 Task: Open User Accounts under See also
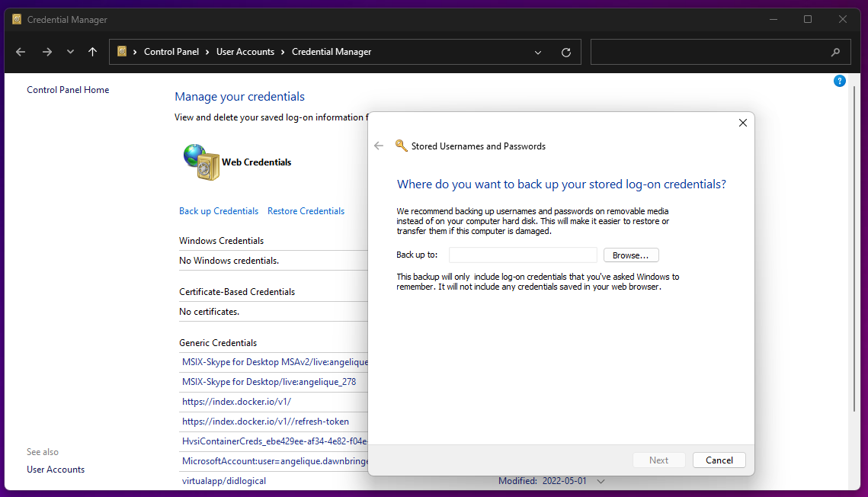[x=56, y=470]
